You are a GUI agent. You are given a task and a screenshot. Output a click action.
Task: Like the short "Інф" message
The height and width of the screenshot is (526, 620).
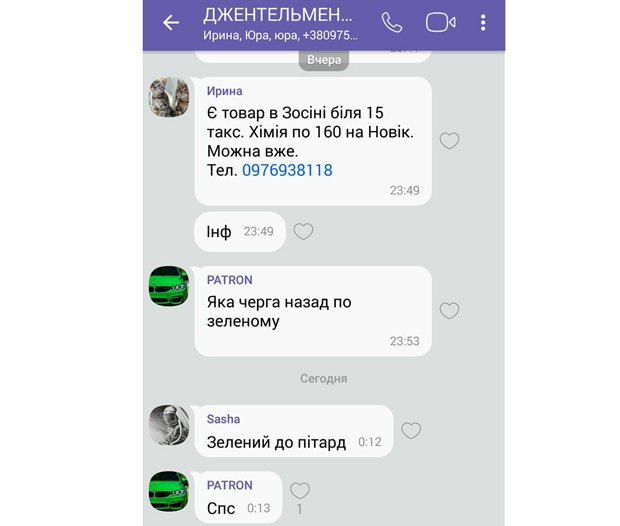[303, 231]
